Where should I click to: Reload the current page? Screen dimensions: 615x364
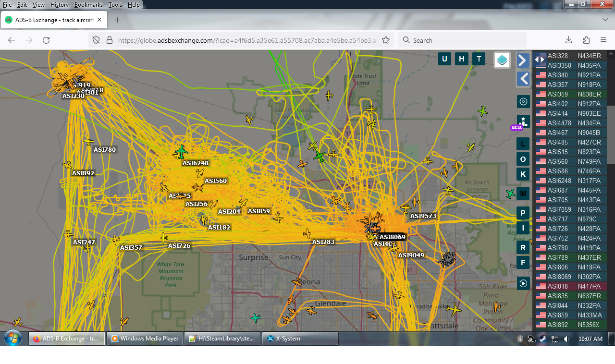click(46, 40)
